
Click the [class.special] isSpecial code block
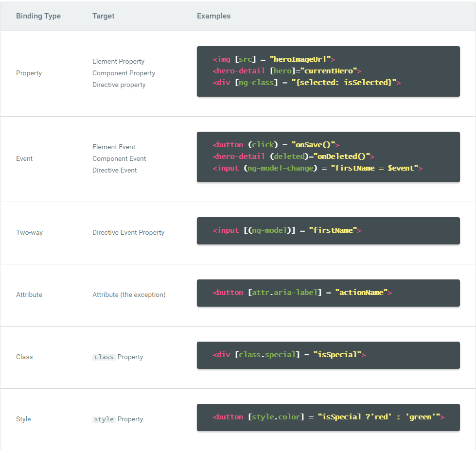pos(289,355)
